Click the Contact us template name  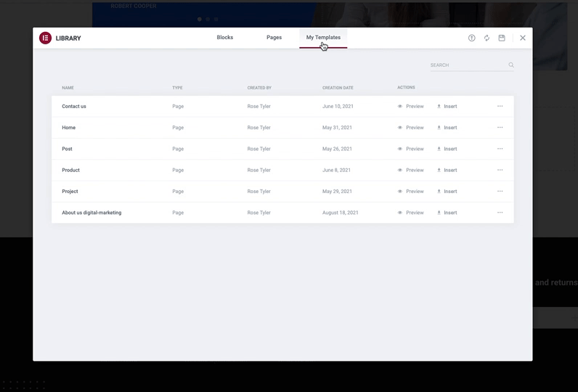(74, 106)
